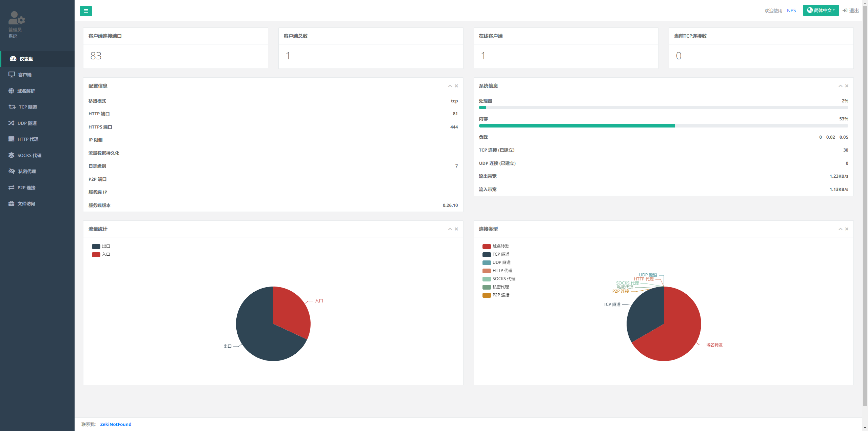Toggle 私密代理 legend in connection chart

tap(496, 287)
